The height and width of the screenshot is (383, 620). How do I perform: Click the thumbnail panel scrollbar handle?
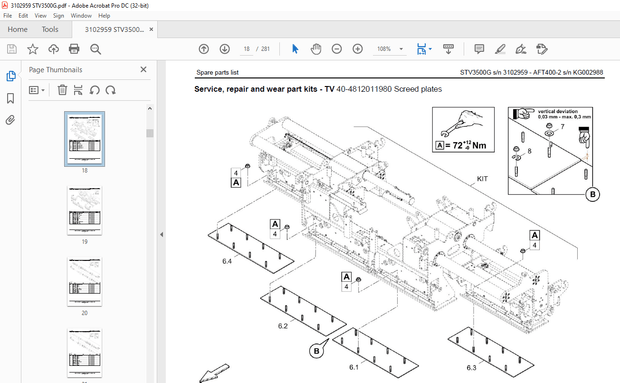(150, 133)
